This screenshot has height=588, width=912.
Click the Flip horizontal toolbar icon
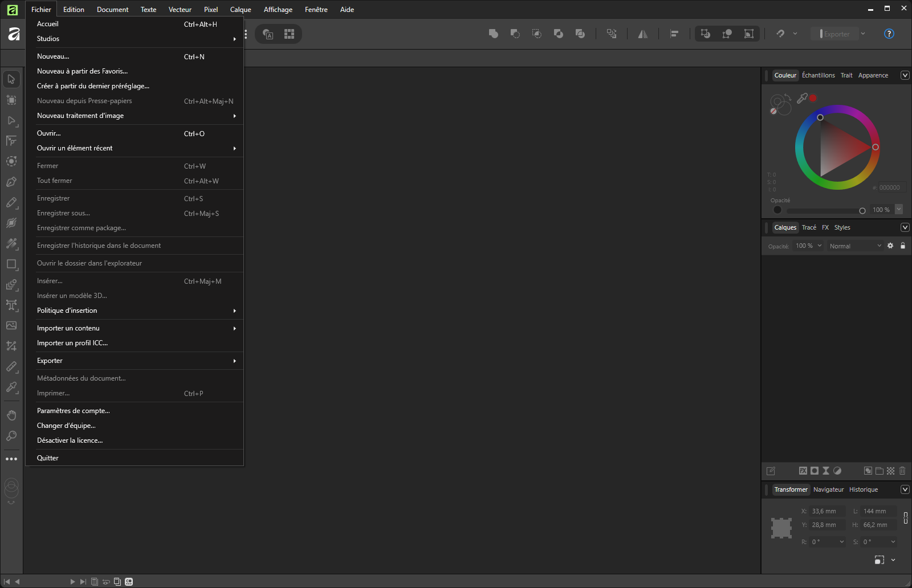pyautogui.click(x=643, y=34)
